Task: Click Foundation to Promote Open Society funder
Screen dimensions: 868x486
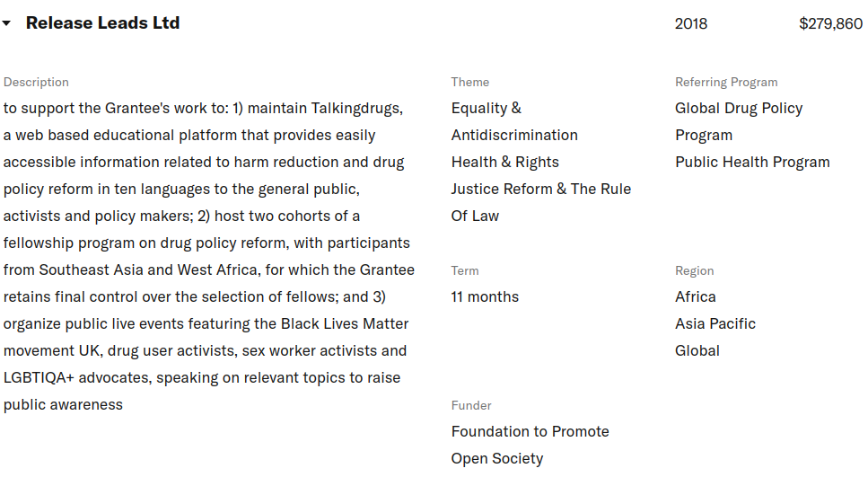Action: [530, 445]
